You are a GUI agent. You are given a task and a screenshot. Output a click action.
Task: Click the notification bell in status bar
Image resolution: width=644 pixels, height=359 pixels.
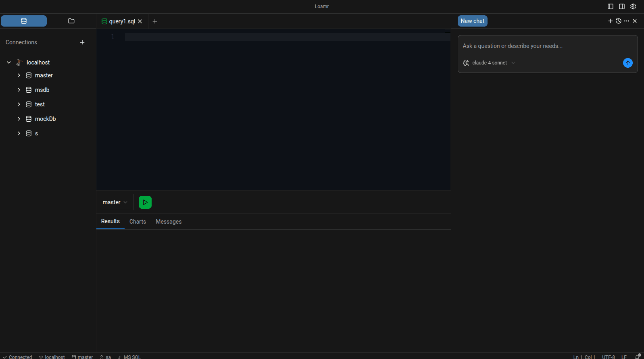(x=638, y=357)
